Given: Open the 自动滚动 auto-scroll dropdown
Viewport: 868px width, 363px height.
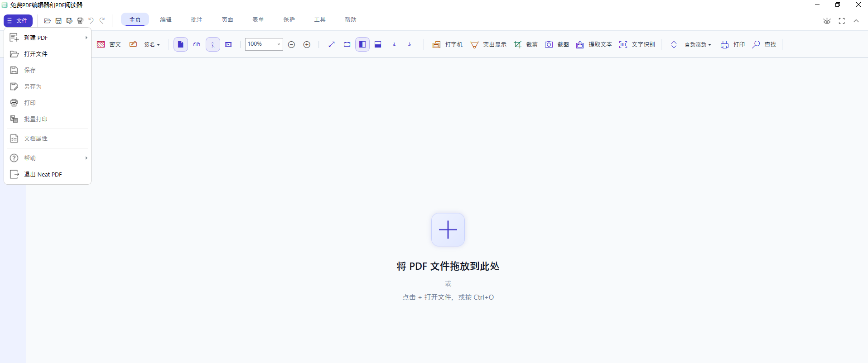Looking at the screenshot, I should [698, 44].
